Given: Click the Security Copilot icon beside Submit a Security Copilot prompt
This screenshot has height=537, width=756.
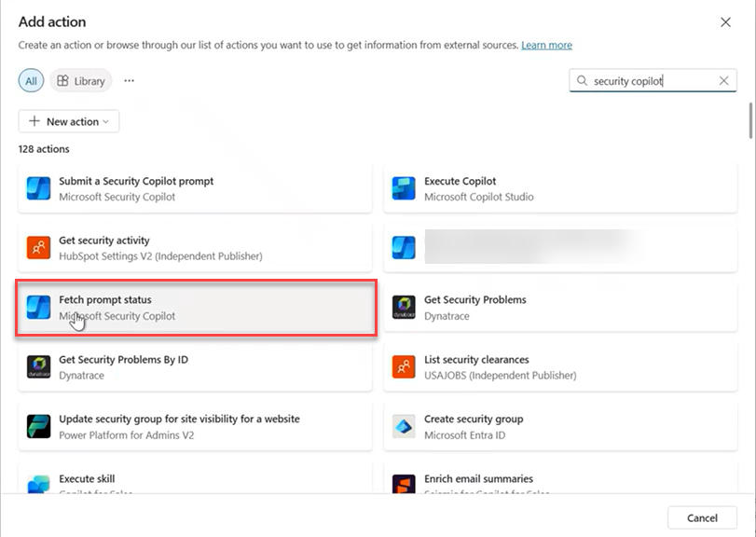Looking at the screenshot, I should (x=38, y=188).
